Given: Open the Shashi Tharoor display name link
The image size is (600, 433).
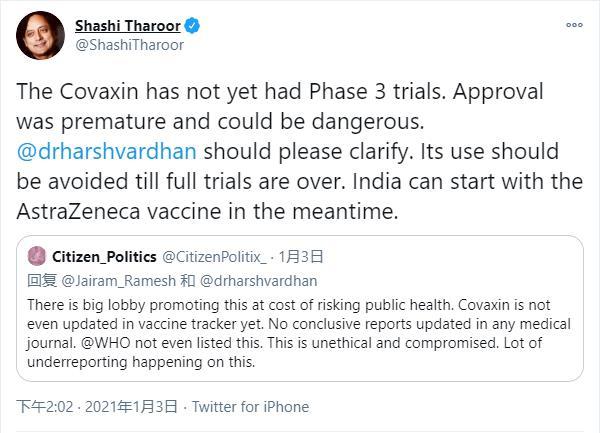Looking at the screenshot, I should pyautogui.click(x=128, y=24).
